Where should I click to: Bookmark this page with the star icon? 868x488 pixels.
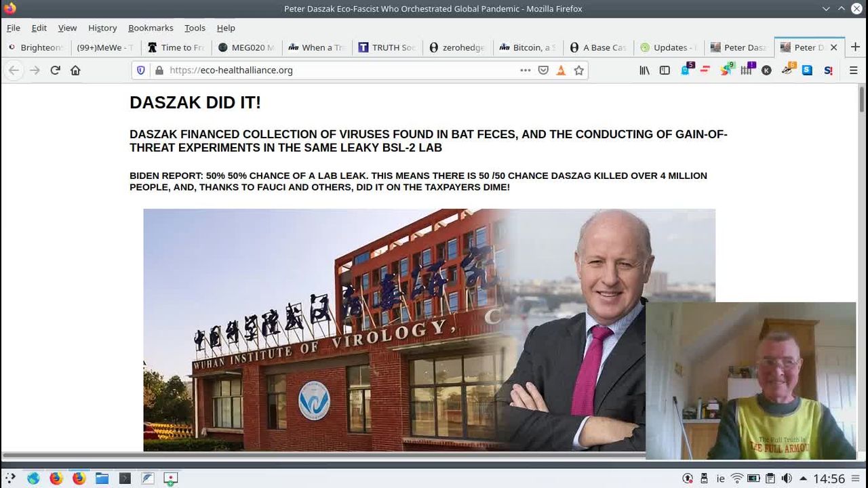point(578,70)
